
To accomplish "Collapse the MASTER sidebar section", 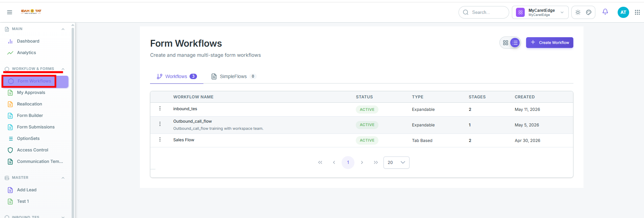I will pyautogui.click(x=63, y=178).
